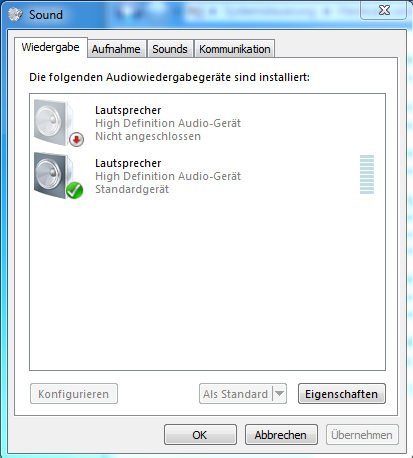The image size is (413, 458).
Task: Click the green checkmark default-device badge
Action: coord(74,190)
